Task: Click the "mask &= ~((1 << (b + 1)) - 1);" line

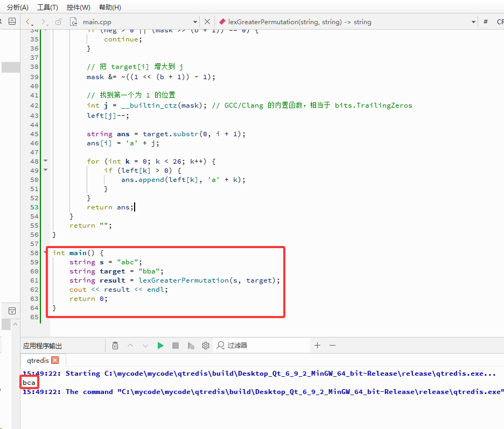Action: click(151, 77)
